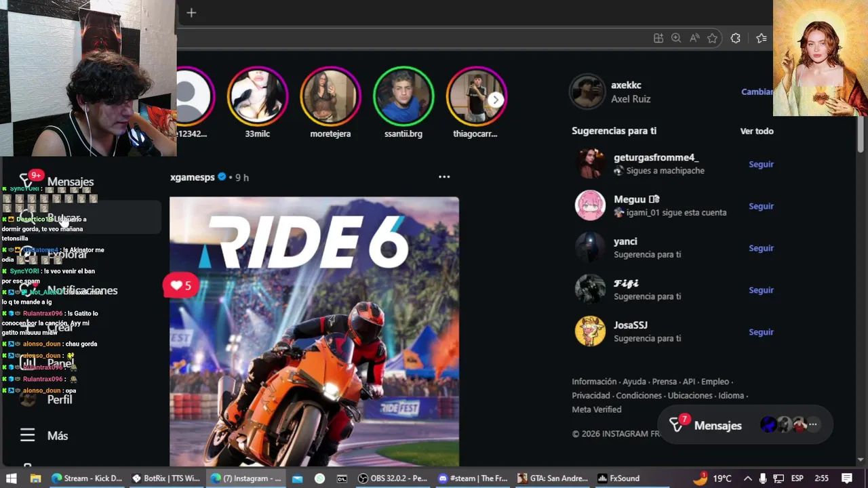Open the RIDE 6 post image

click(x=314, y=331)
